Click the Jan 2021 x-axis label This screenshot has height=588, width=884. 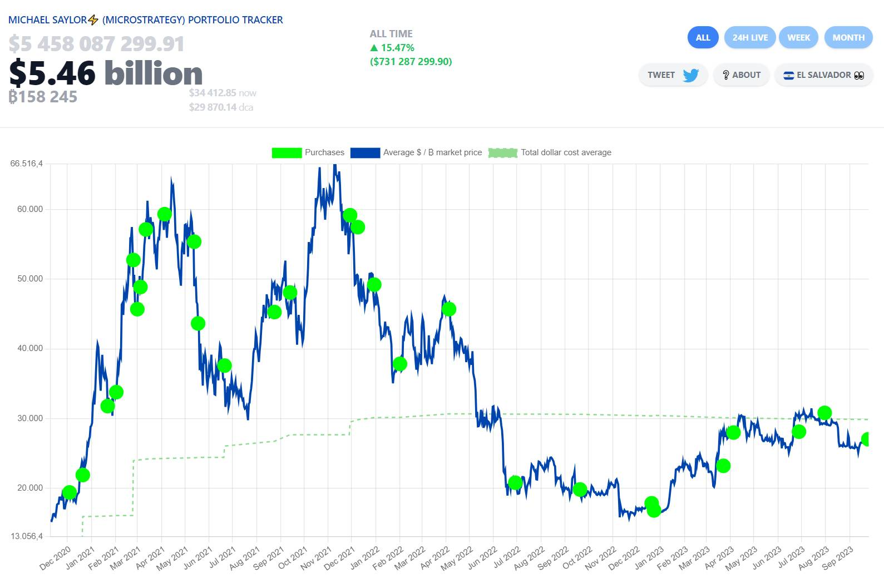click(80, 557)
